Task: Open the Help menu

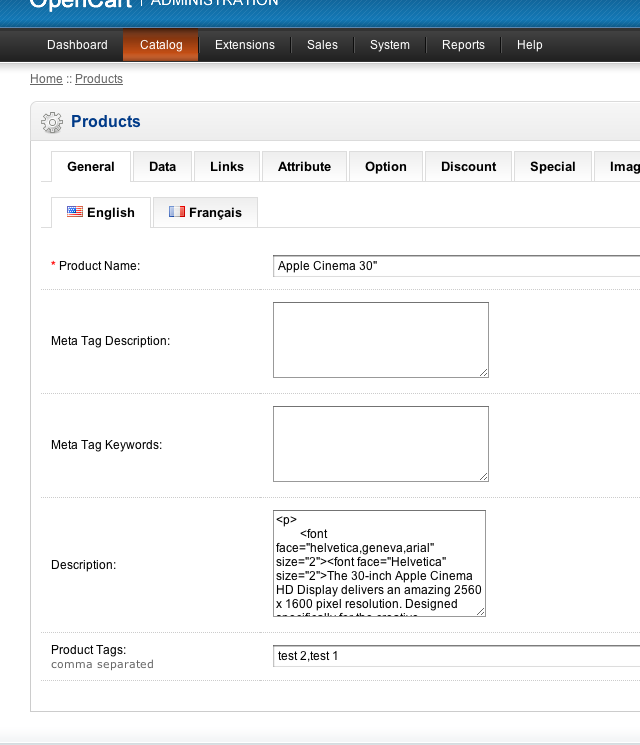Action: click(529, 45)
